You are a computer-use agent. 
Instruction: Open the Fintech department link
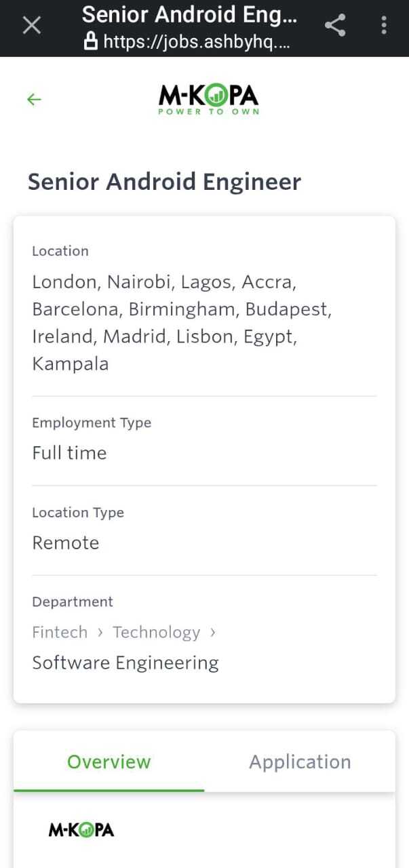pos(60,632)
